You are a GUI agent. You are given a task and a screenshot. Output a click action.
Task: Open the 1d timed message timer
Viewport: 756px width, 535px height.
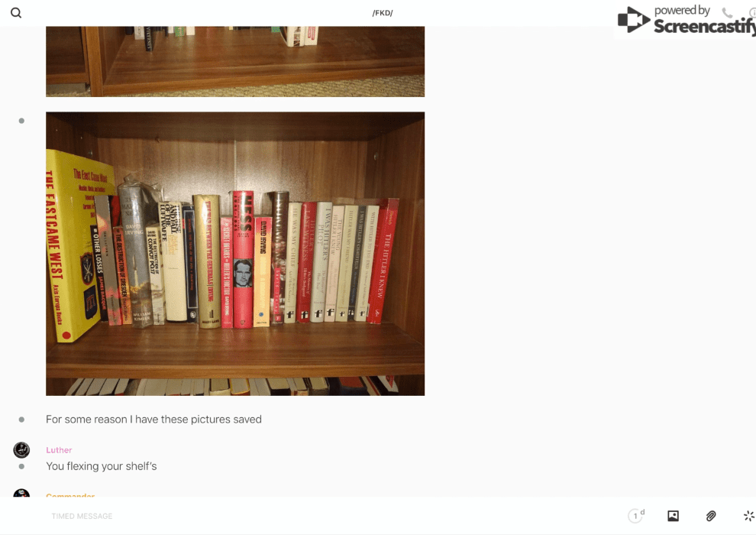[636, 516]
